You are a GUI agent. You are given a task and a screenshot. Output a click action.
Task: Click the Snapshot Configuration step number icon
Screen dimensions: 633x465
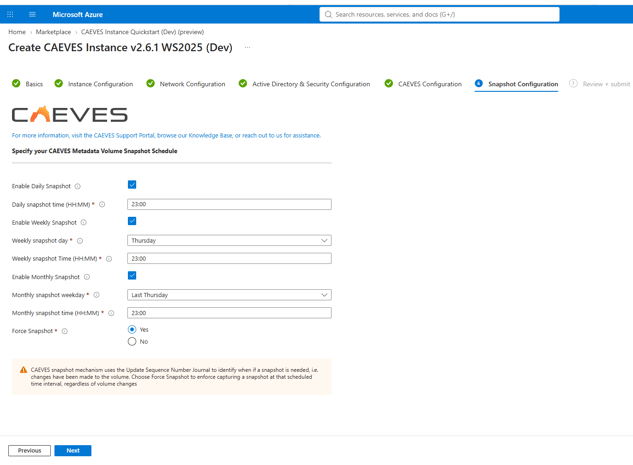(478, 84)
